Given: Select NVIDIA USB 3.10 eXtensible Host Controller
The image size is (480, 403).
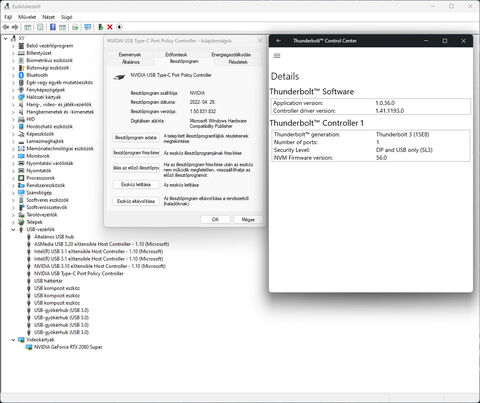Looking at the screenshot, I should 100,266.
